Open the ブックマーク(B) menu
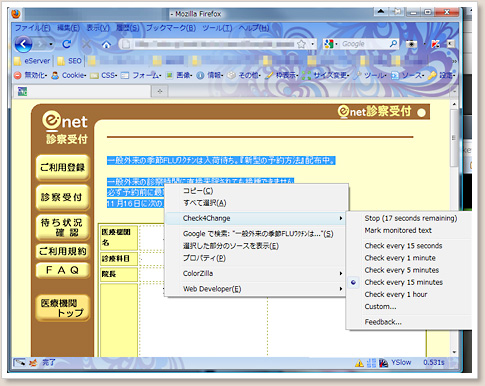Image resolution: width=485 pixels, height=386 pixels. point(171,28)
